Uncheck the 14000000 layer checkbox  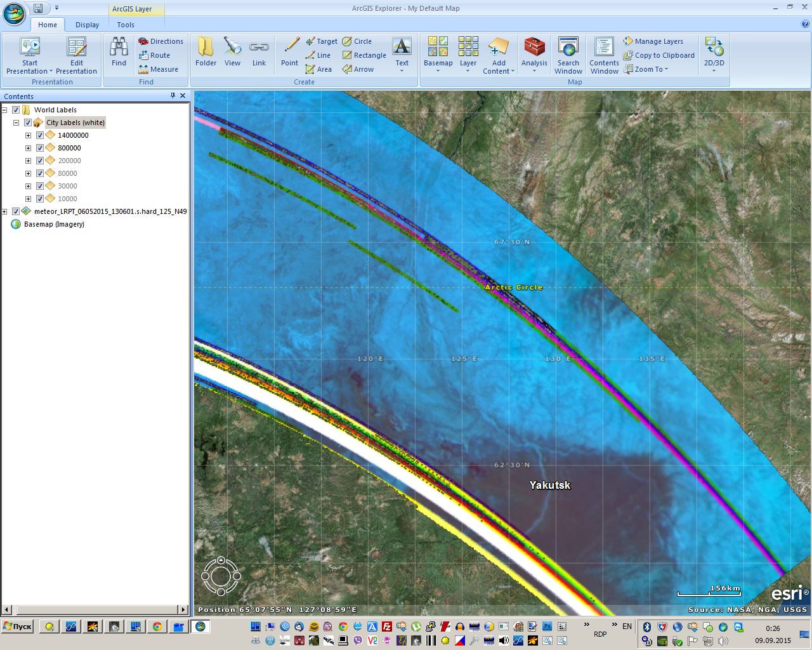point(40,135)
